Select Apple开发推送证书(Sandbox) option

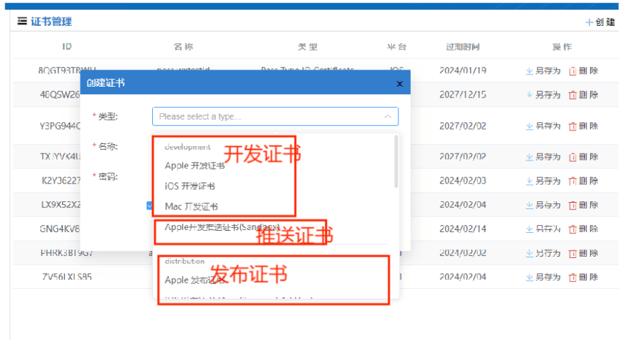point(222,227)
